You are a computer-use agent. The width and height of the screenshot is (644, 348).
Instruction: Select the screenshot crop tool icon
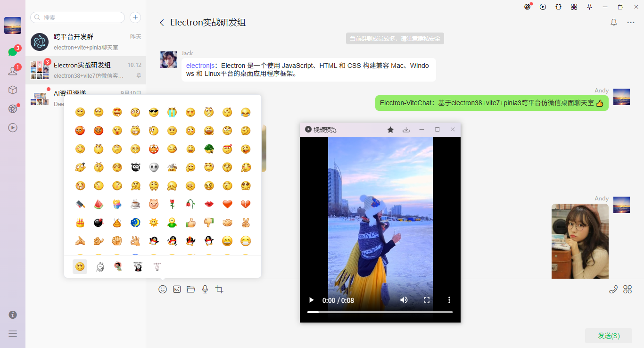pyautogui.click(x=219, y=289)
